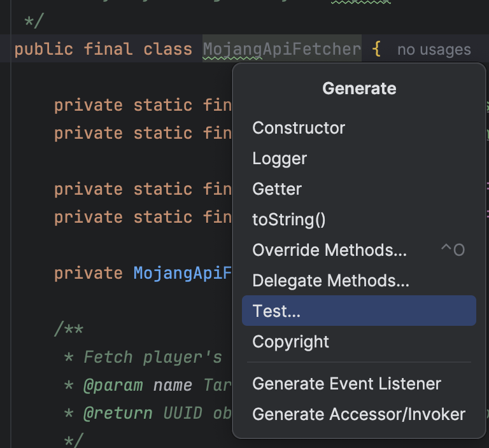Image resolution: width=489 pixels, height=448 pixels.
Task: Click the opening curly brace of the class
Action: point(377,49)
